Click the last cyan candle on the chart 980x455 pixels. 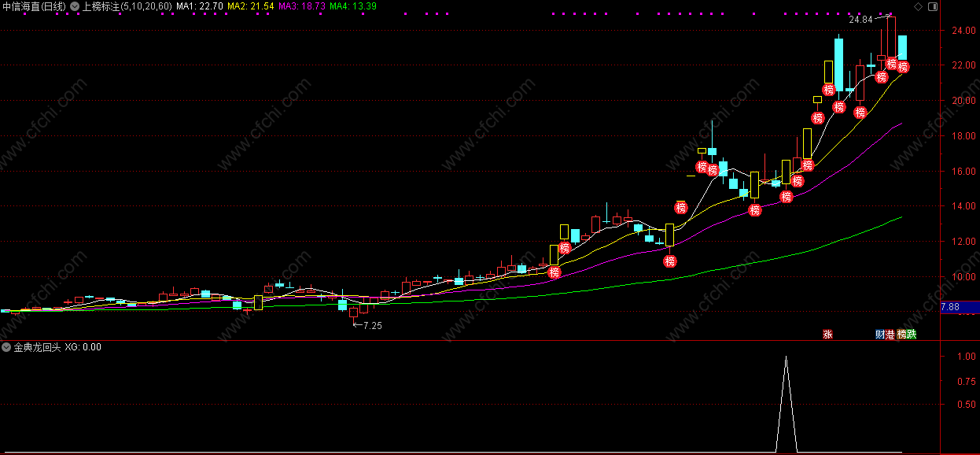[x=902, y=48]
